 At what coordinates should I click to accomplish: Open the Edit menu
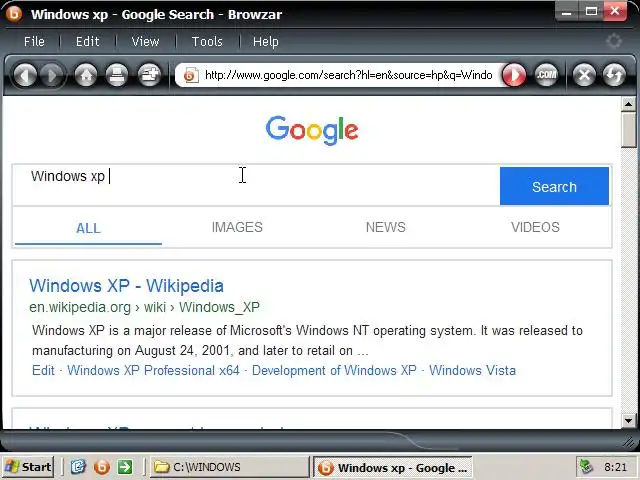[x=87, y=41]
